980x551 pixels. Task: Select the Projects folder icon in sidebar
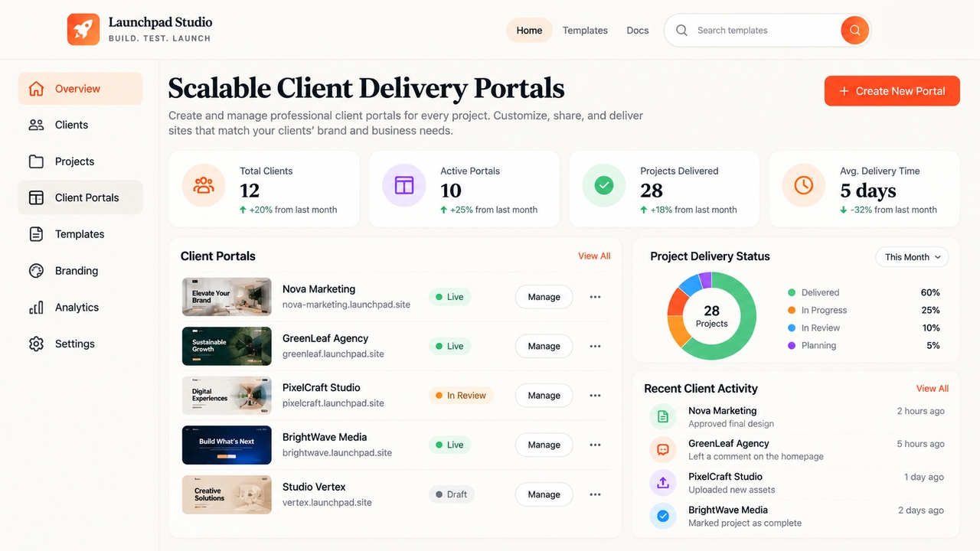pyautogui.click(x=36, y=161)
